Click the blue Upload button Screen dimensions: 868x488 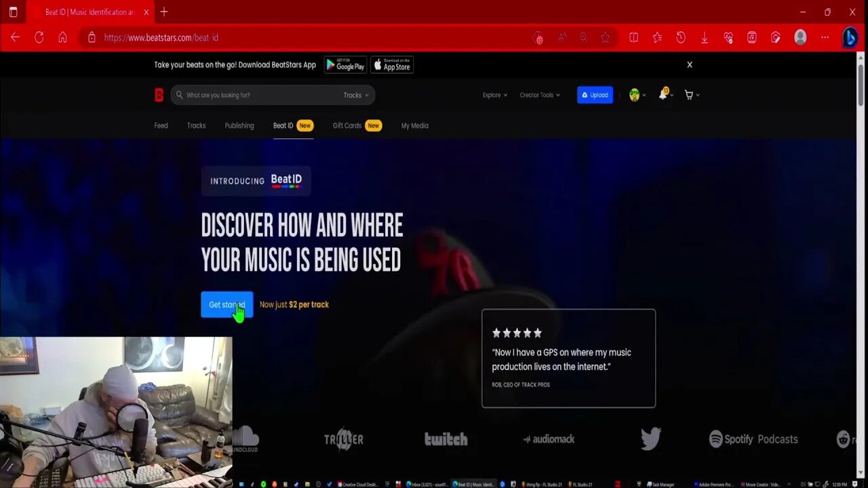coord(595,95)
